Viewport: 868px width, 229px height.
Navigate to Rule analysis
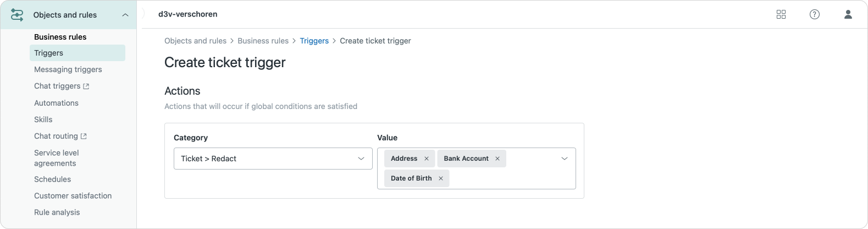tap(57, 212)
